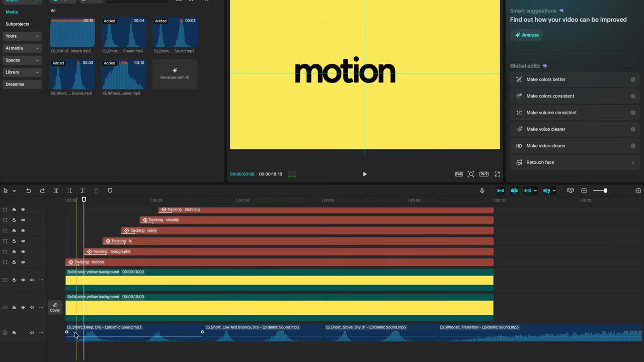Click the Make colors better icon
This screenshot has height=362, width=644.
pyautogui.click(x=519, y=79)
